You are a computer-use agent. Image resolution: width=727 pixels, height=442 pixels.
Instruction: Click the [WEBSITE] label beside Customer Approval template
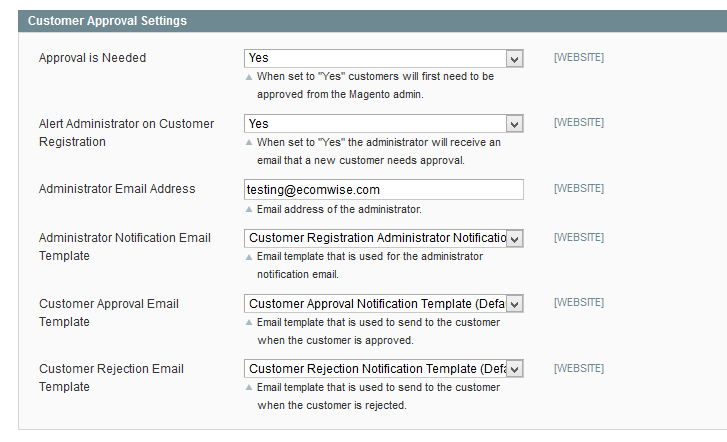579,302
